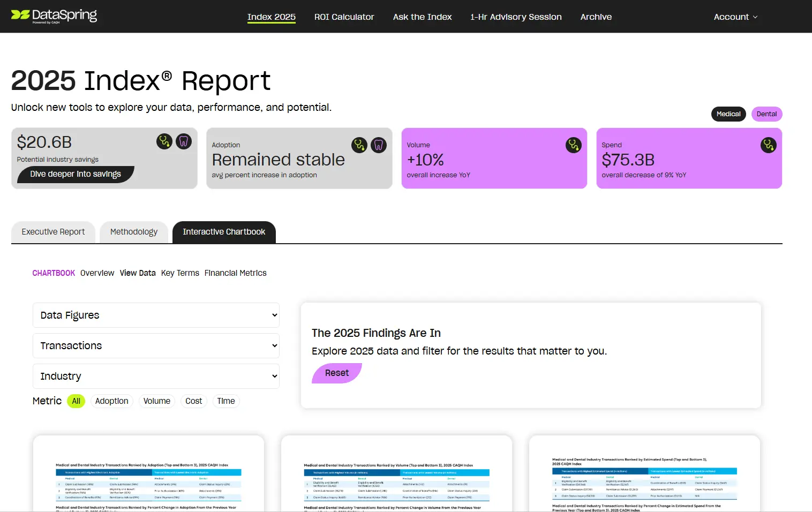Click tooth icon on Adoption card

(379, 145)
